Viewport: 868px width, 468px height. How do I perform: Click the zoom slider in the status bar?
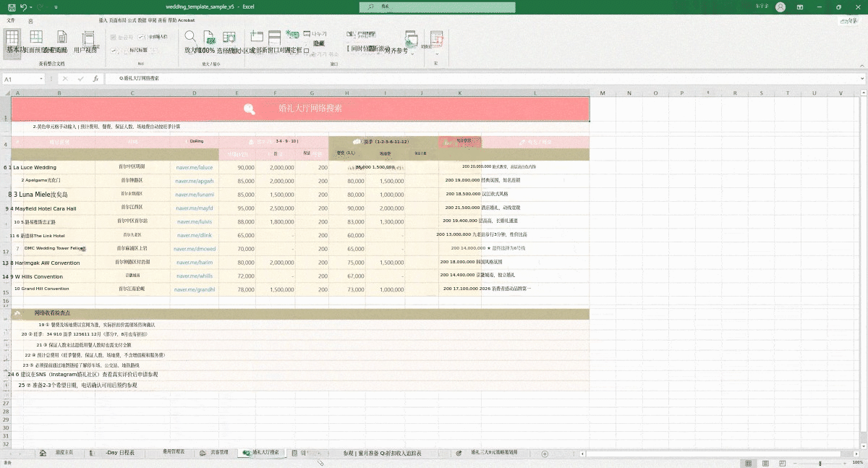(x=821, y=462)
